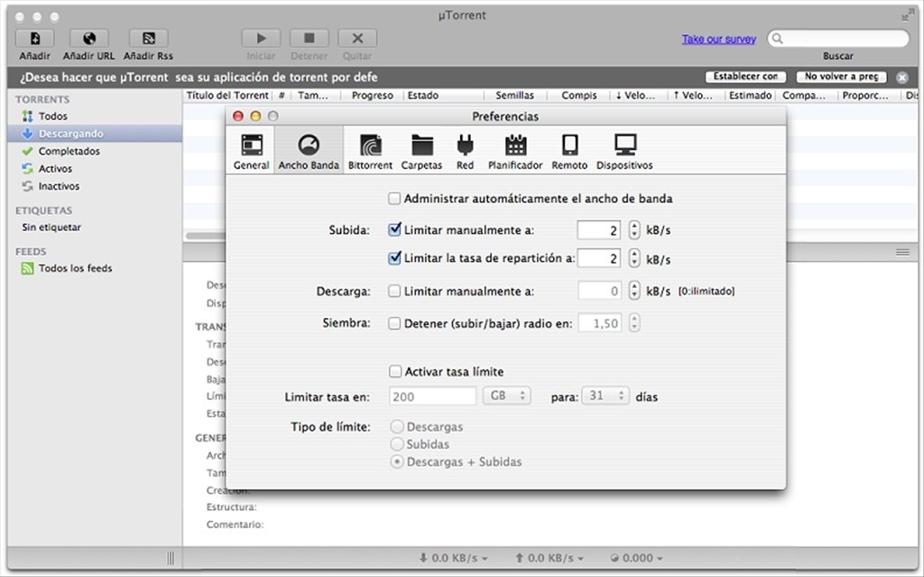Click the Limitar tasa en 200 field
Viewport: 924px width, 577px height.
coord(432,396)
